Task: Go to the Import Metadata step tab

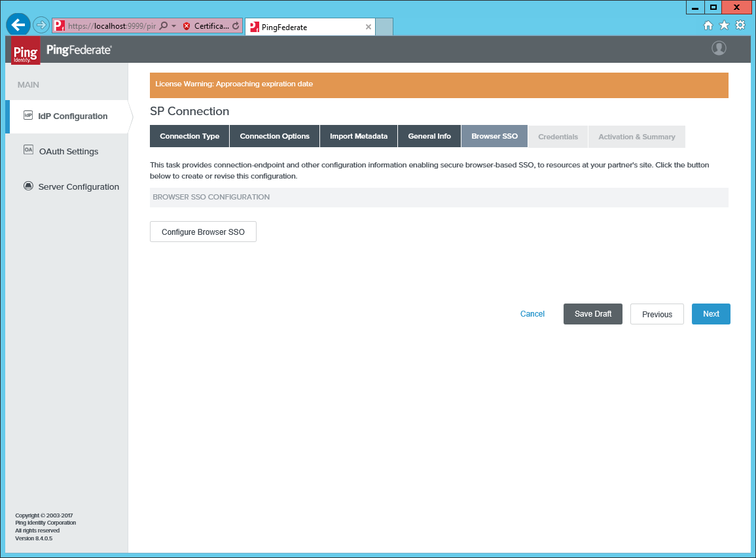Action: (x=359, y=136)
